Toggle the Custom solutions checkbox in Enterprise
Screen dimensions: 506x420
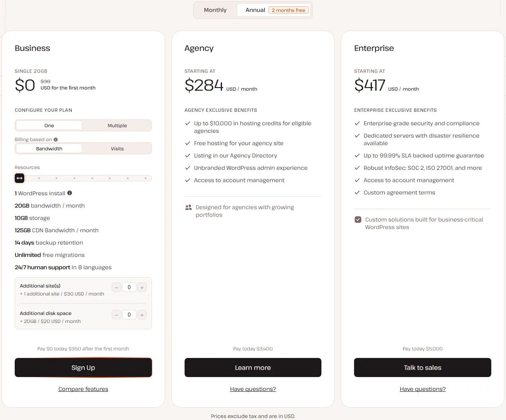(x=358, y=220)
